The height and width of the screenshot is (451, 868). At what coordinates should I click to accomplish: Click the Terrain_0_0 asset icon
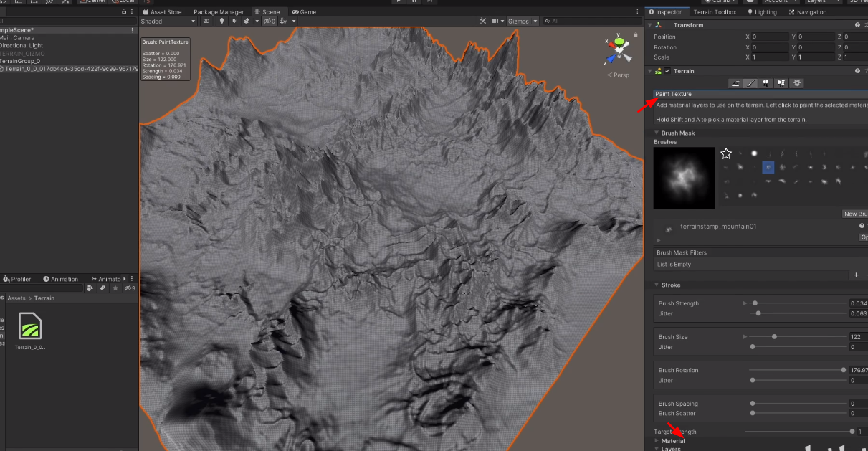(30, 326)
